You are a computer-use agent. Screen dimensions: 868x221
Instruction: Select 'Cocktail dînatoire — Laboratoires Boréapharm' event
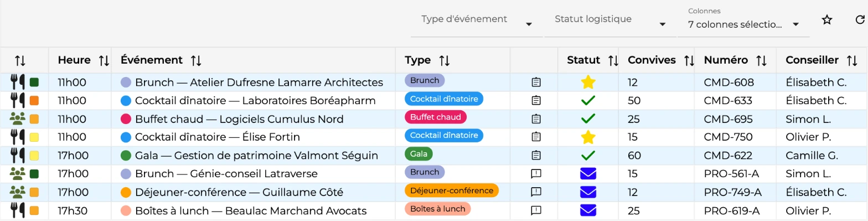(255, 101)
